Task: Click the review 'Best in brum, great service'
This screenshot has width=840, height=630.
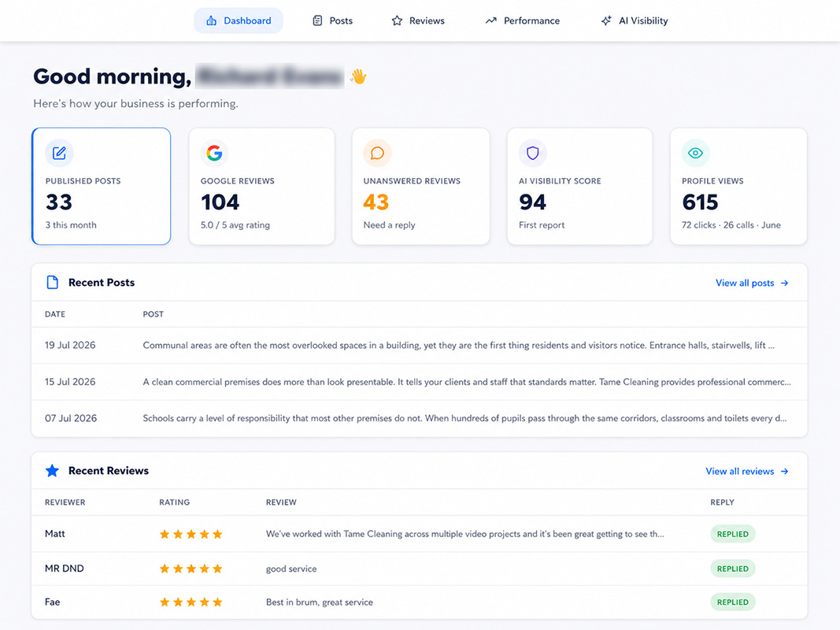Action: point(320,602)
